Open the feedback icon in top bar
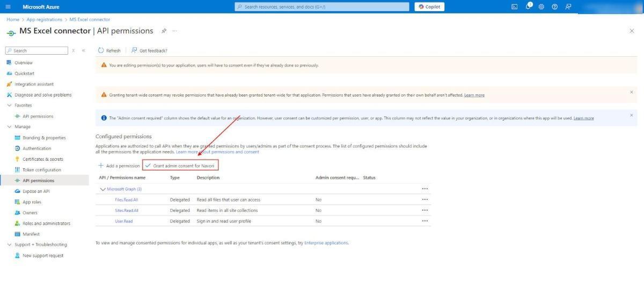Image resolution: width=644 pixels, height=305 pixels. [x=568, y=7]
